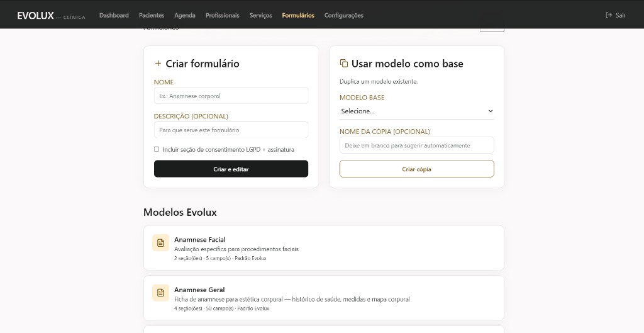
Task: Click the Sair logout text
Action: coord(620,15)
